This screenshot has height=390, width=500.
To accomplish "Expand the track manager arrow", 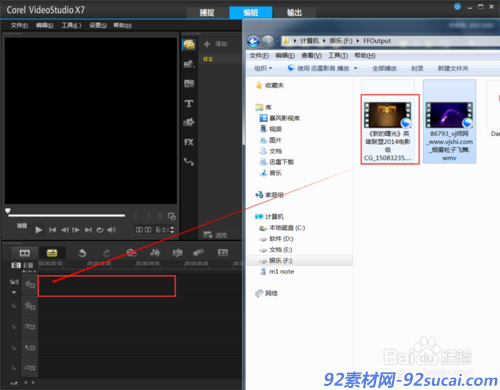I will click(x=14, y=292).
